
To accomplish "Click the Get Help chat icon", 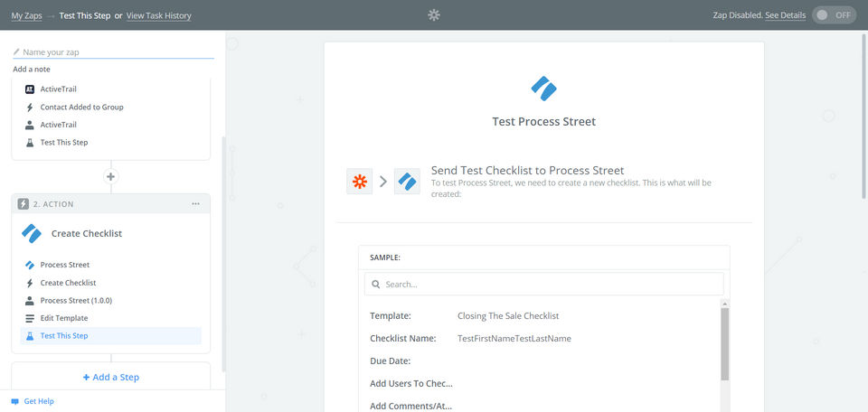I will pos(15,401).
